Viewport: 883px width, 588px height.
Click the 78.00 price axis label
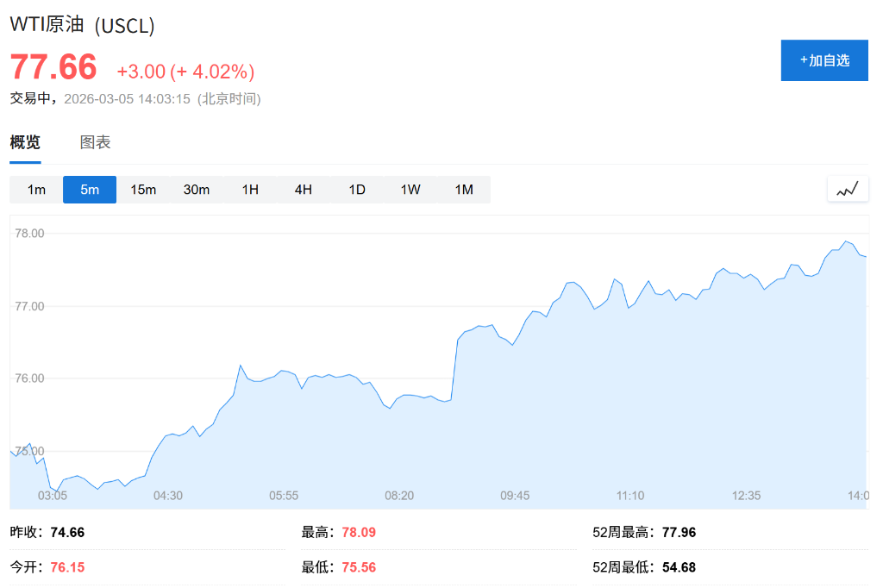coord(30,233)
